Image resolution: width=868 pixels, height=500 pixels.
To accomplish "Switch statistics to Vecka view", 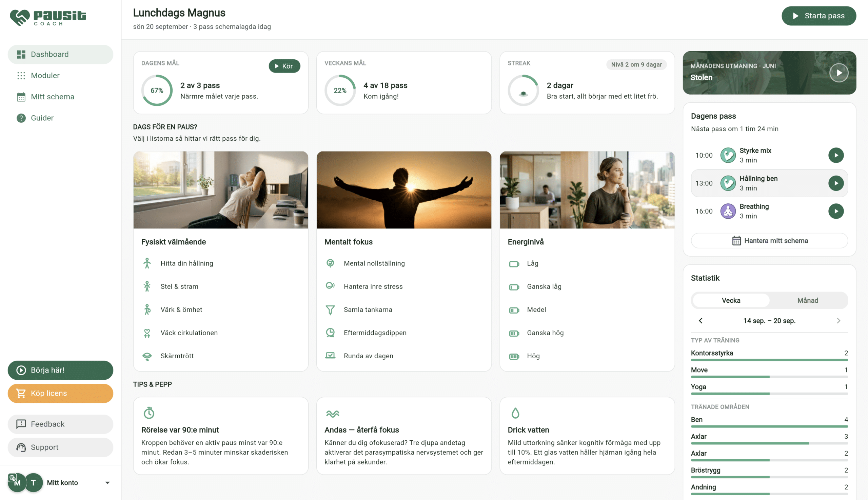I will click(731, 300).
